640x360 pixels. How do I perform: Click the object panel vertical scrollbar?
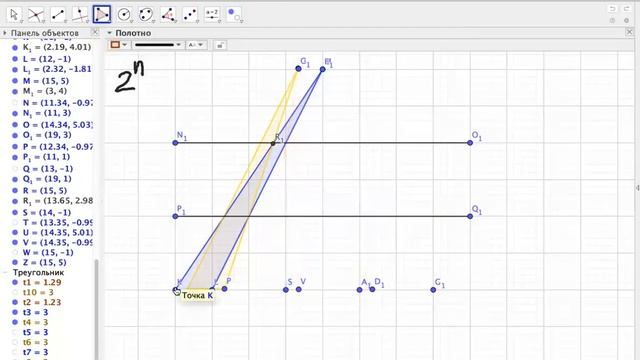tap(97, 309)
